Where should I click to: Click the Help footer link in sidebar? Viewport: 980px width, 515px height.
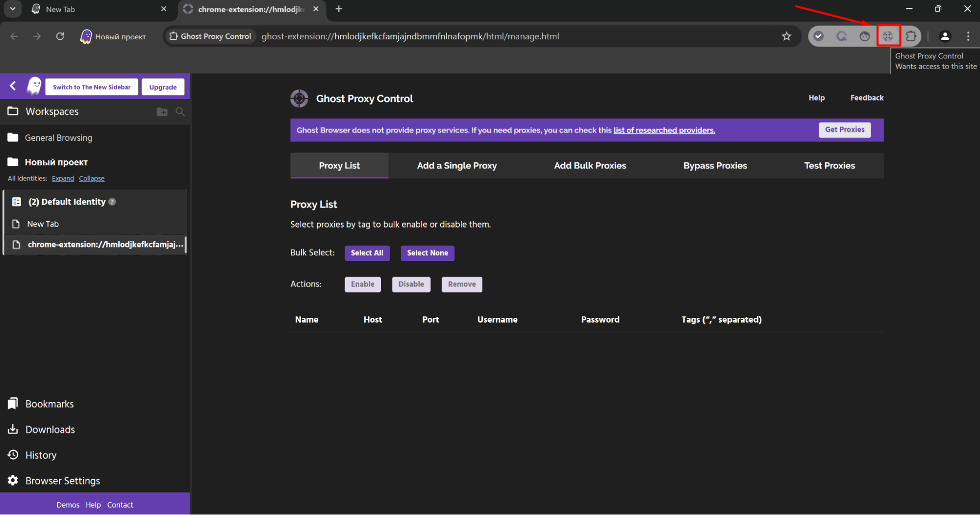point(93,505)
